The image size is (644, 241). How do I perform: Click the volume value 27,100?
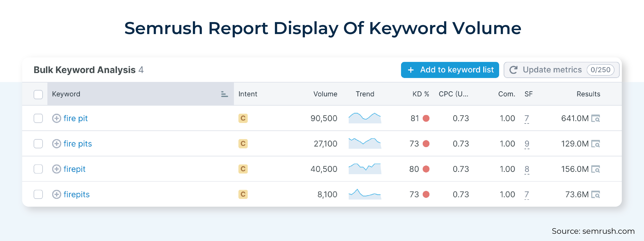coord(325,144)
